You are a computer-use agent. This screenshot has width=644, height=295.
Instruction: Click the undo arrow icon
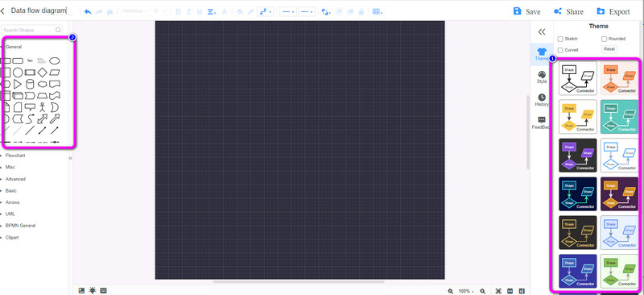tap(88, 12)
